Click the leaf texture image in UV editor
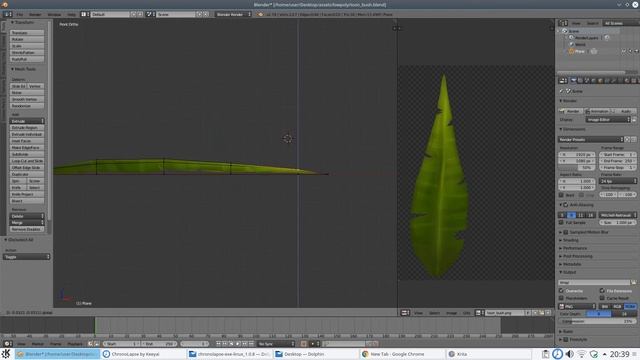Image resolution: width=640 pixels, height=360 pixels. coord(439,176)
